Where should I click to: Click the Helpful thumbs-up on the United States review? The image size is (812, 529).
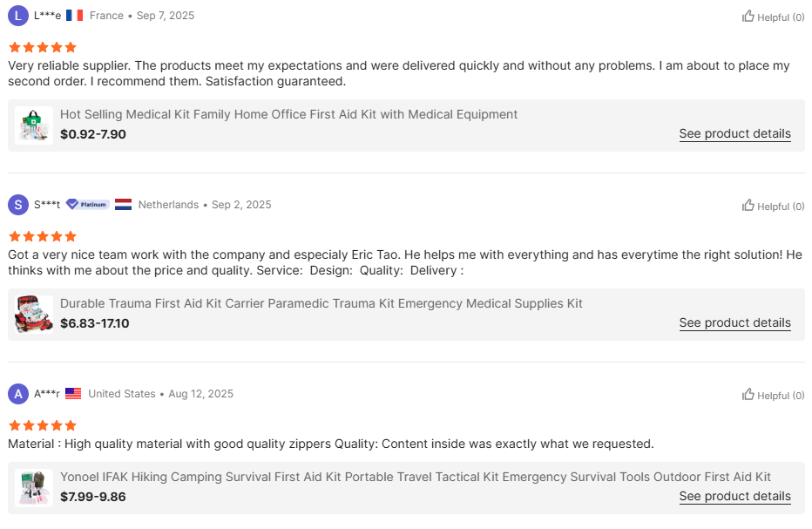[748, 395]
